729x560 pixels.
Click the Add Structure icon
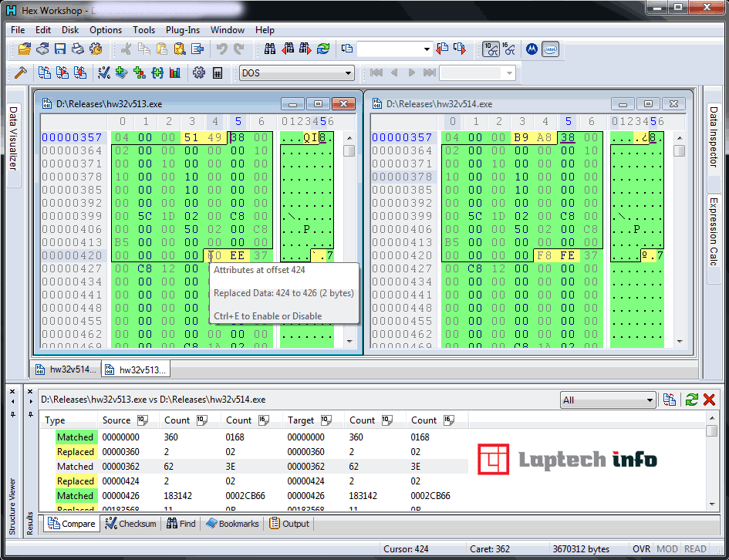(x=139, y=73)
